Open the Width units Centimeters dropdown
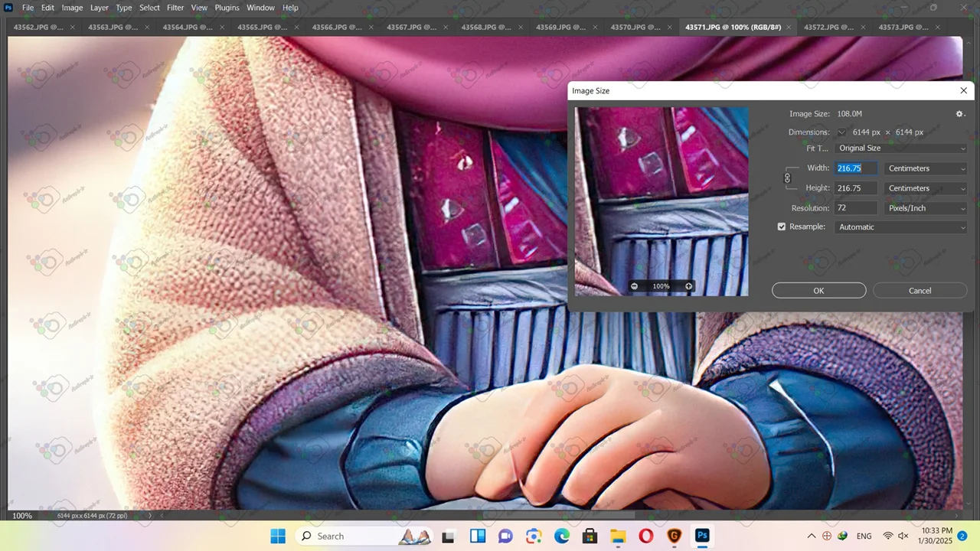This screenshot has width=980, height=551. [926, 168]
